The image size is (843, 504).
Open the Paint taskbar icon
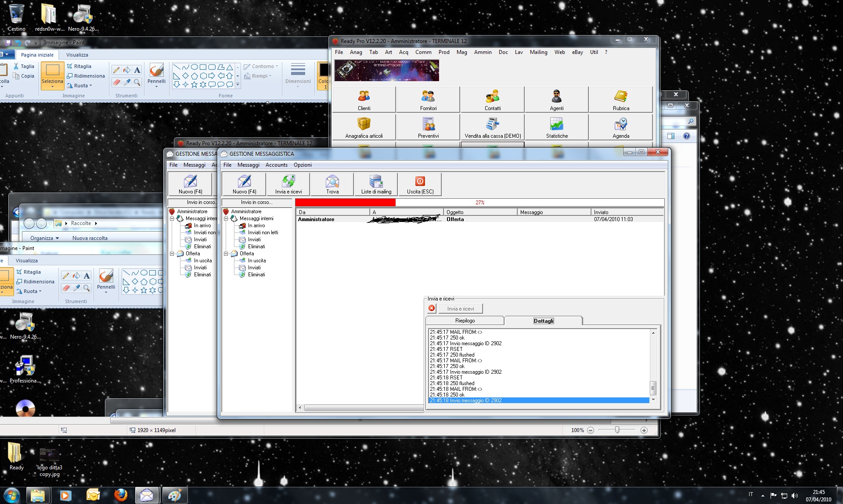pyautogui.click(x=175, y=495)
